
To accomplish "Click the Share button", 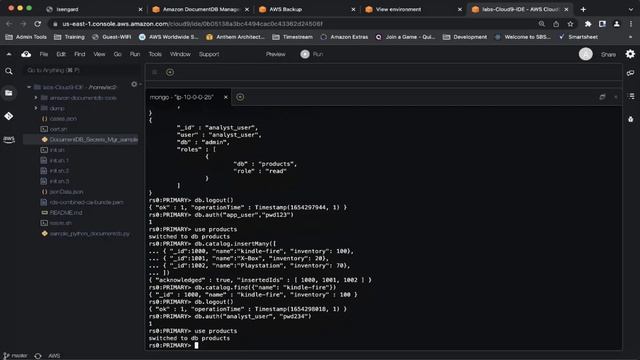I will click(x=608, y=54).
